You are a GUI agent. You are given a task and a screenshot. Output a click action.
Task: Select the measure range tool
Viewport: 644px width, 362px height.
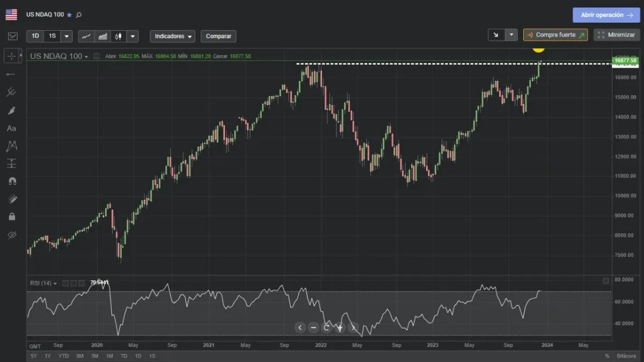tap(11, 163)
